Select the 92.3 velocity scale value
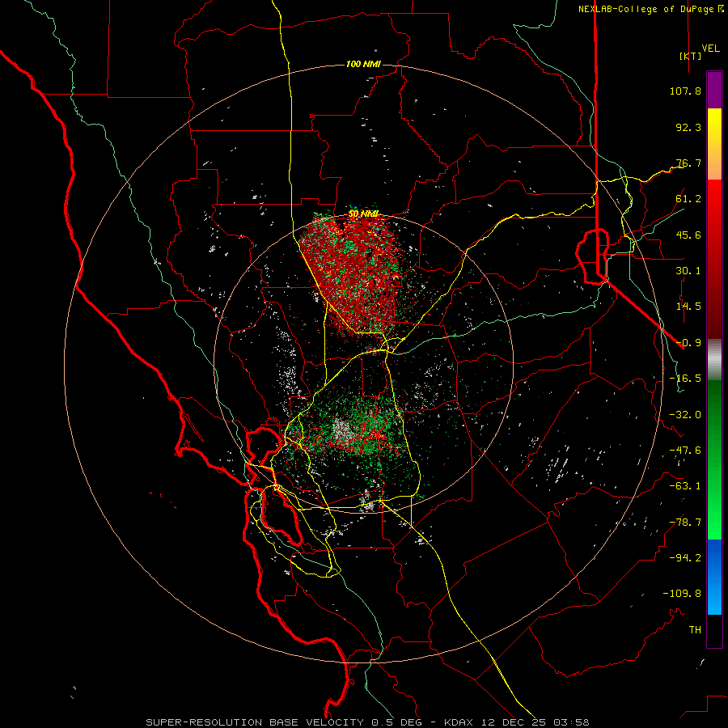This screenshot has width=728, height=728. 688,127
